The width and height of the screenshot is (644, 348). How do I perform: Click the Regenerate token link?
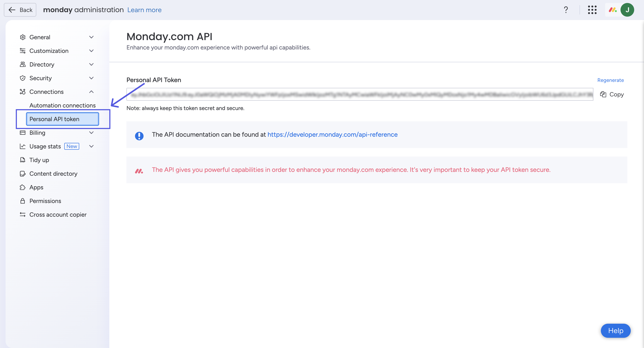tap(610, 80)
